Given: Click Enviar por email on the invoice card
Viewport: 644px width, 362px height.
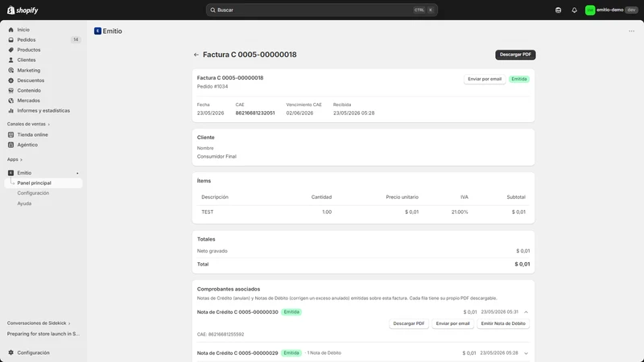Looking at the screenshot, I should click(x=485, y=79).
